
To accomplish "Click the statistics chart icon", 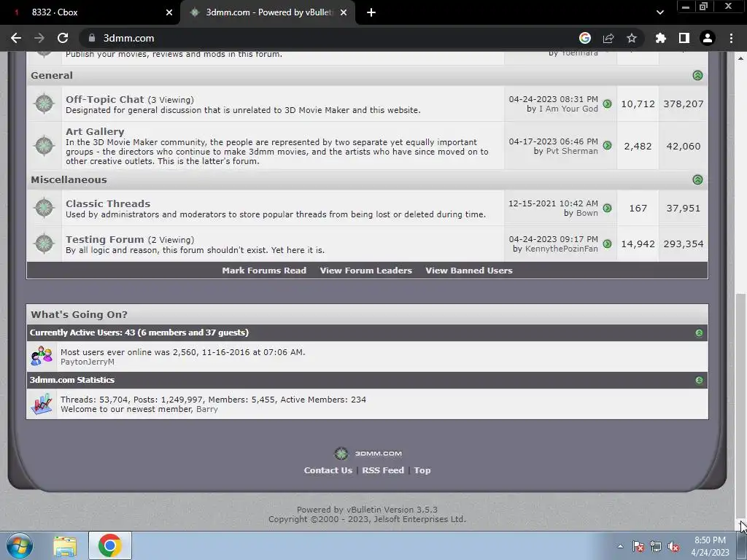I will (x=42, y=404).
